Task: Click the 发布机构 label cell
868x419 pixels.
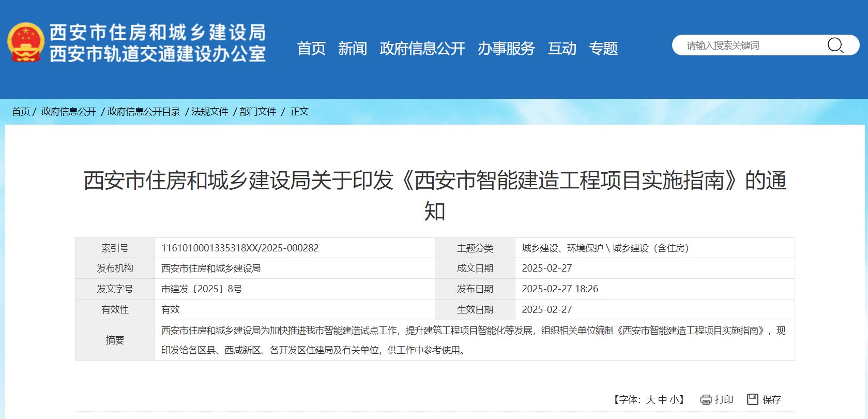Action: click(115, 268)
